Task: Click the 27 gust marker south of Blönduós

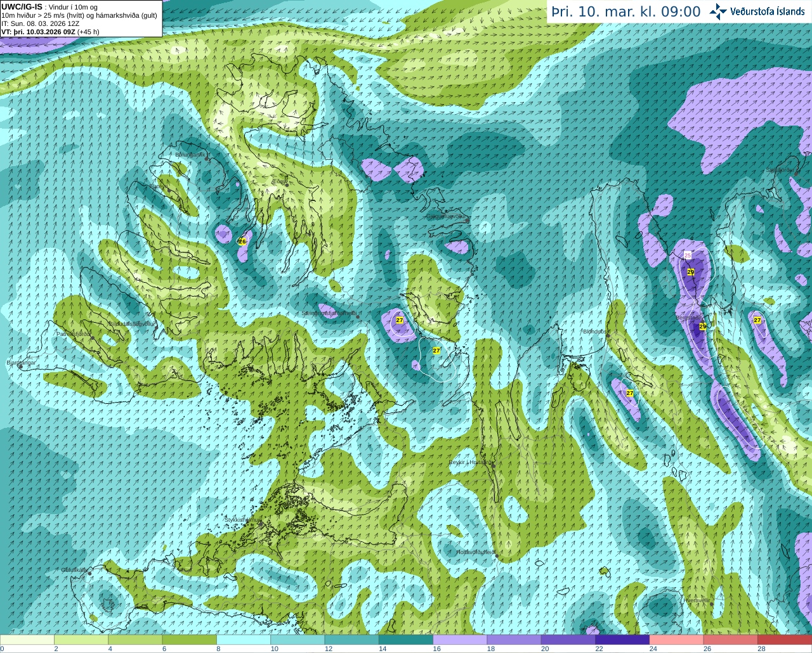Action: click(630, 393)
